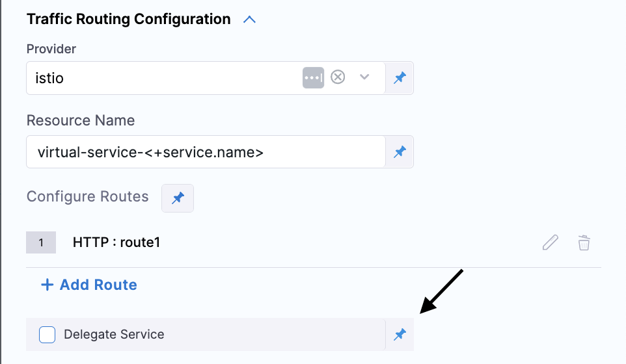
Task: Click the Traffic Routing Configuration heading
Action: coord(128,19)
